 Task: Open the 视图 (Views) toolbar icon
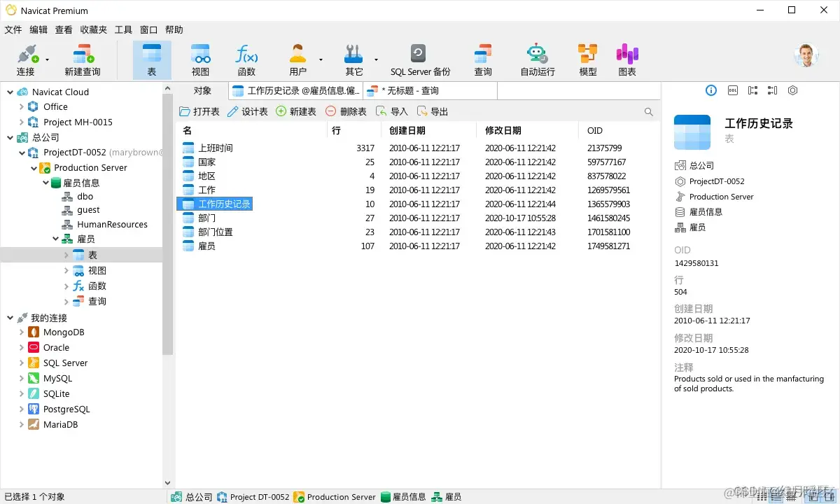click(200, 59)
